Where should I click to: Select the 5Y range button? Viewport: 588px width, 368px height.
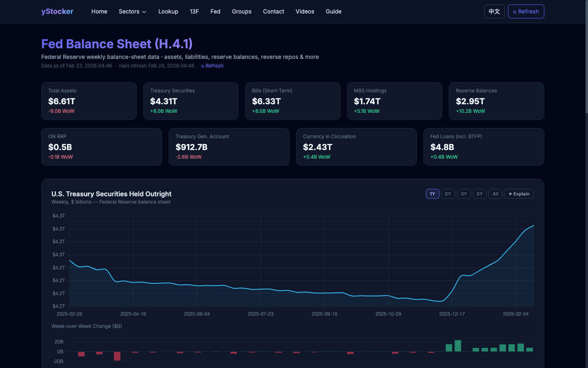coord(479,194)
